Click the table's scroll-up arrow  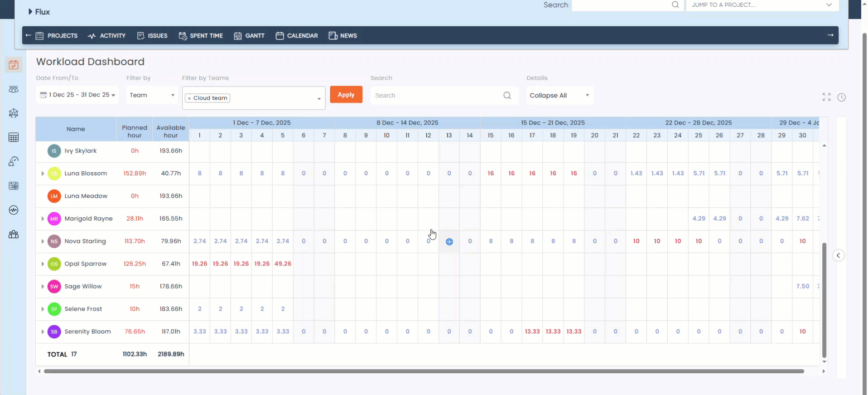pyautogui.click(x=825, y=145)
